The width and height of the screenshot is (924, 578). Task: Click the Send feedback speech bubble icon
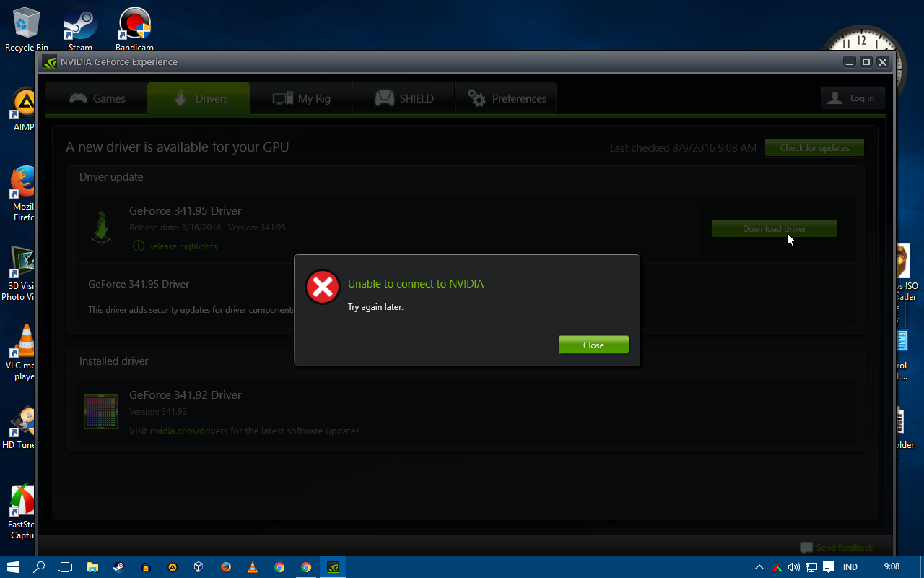coord(806,548)
